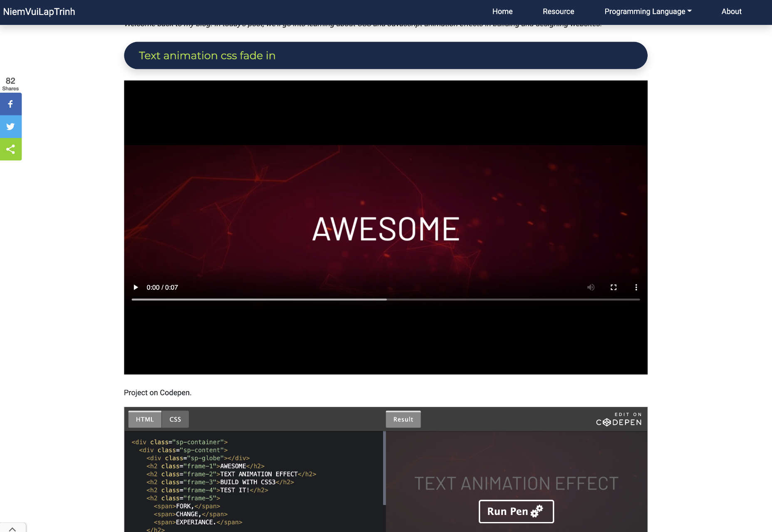Click the code line with frame-1 AWESOME

pyautogui.click(x=205, y=466)
